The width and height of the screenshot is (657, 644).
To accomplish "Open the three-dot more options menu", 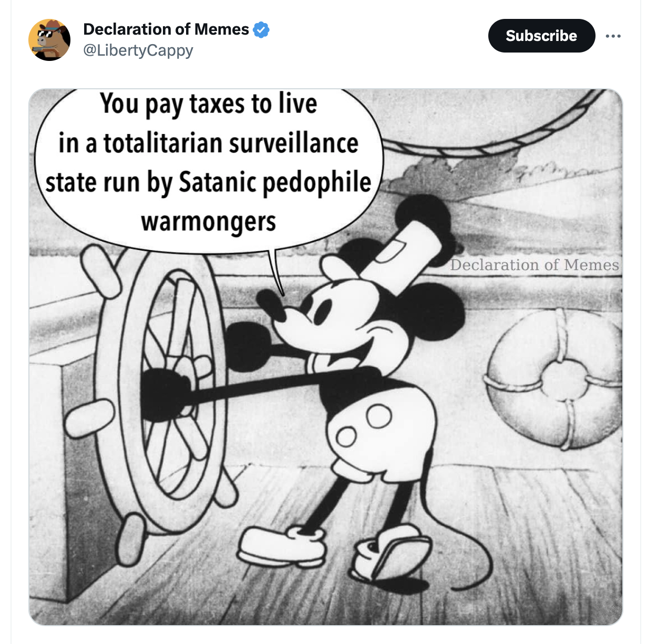I will pyautogui.click(x=613, y=36).
